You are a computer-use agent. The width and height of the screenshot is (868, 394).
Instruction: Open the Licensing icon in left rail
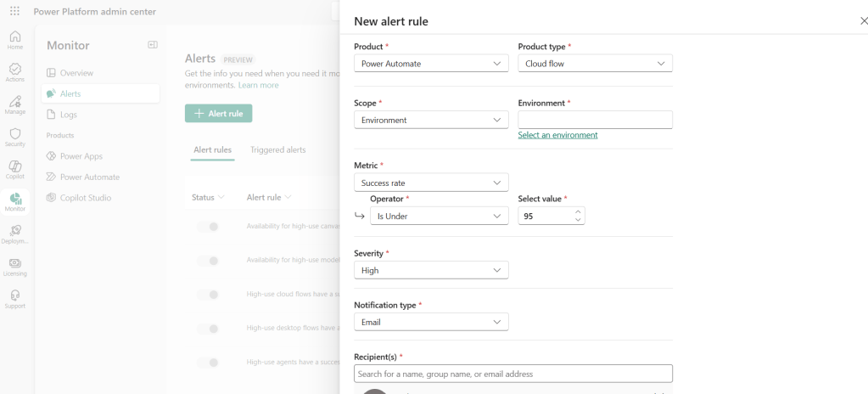tap(14, 267)
